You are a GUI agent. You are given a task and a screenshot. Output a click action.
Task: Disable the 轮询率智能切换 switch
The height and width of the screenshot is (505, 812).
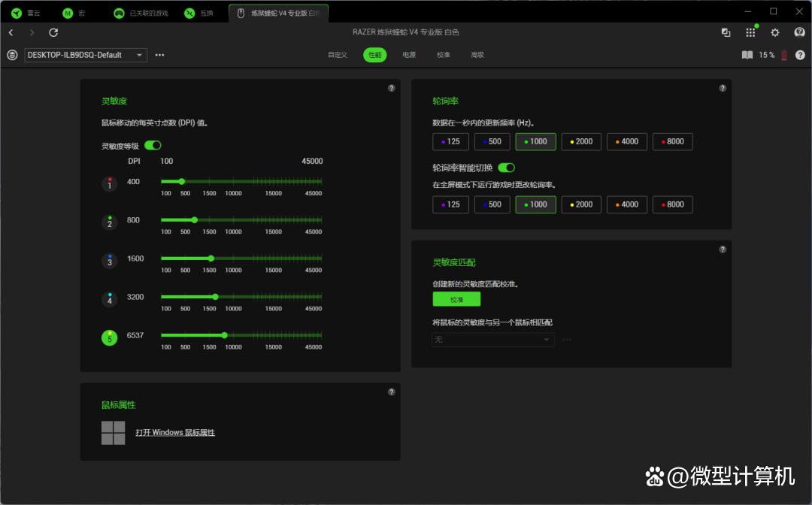coord(506,168)
